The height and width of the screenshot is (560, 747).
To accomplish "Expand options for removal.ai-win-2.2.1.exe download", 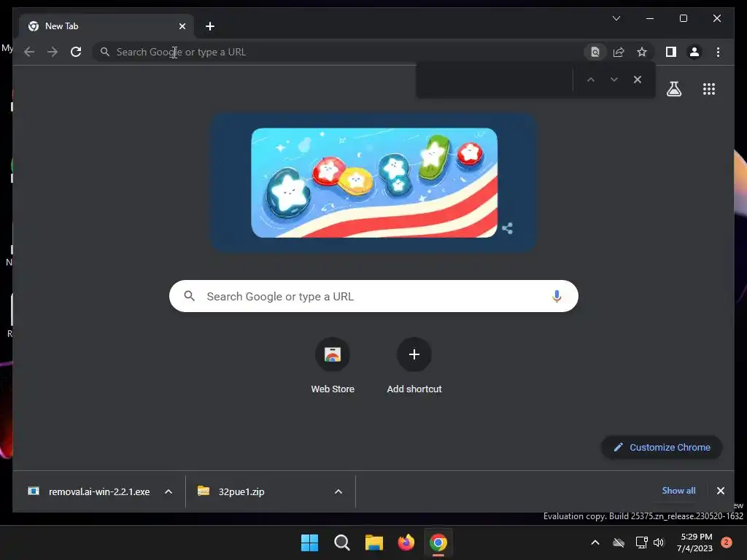I will [169, 491].
